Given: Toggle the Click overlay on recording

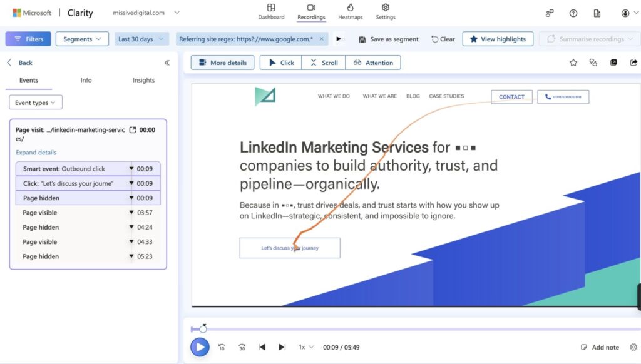Looking at the screenshot, I should tap(280, 63).
